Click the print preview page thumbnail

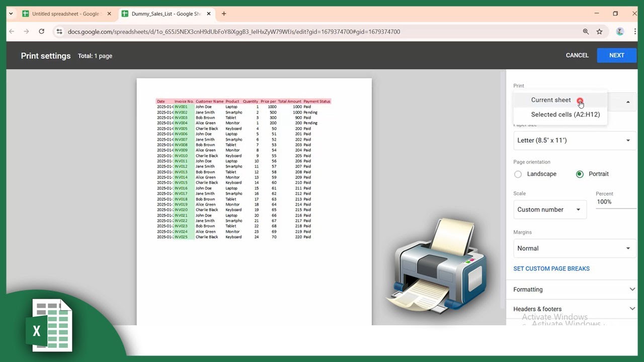point(254,202)
